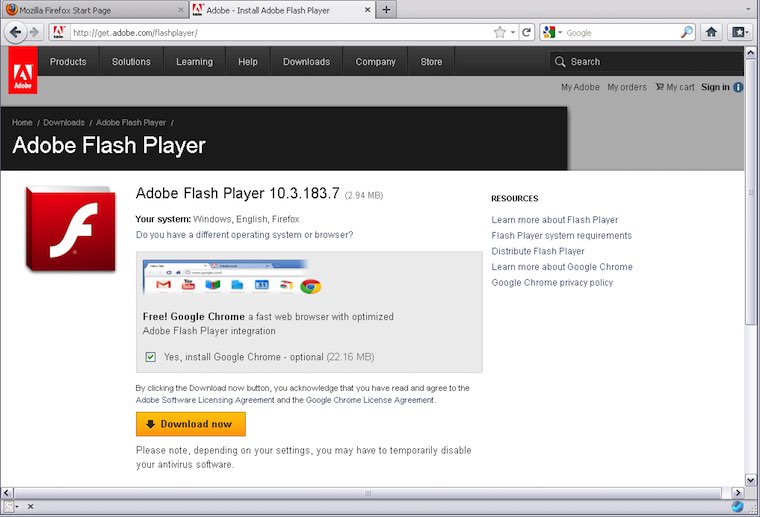Click the vertical scrollbar up arrow
Screen dimensions: 760x517
pos(750,52)
